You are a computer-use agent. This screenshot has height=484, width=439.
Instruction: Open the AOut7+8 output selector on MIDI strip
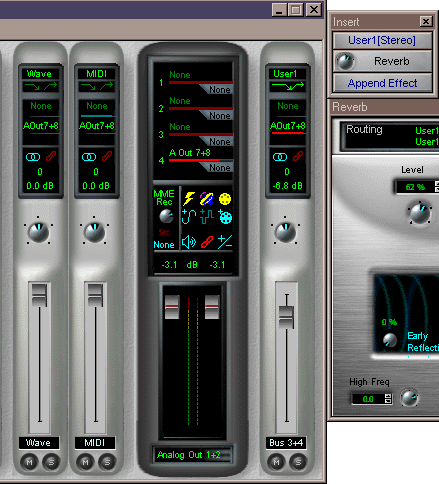(x=96, y=126)
